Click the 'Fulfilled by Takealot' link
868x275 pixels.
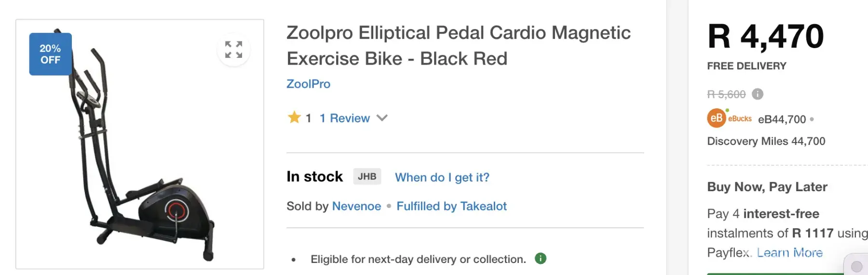pyautogui.click(x=451, y=206)
